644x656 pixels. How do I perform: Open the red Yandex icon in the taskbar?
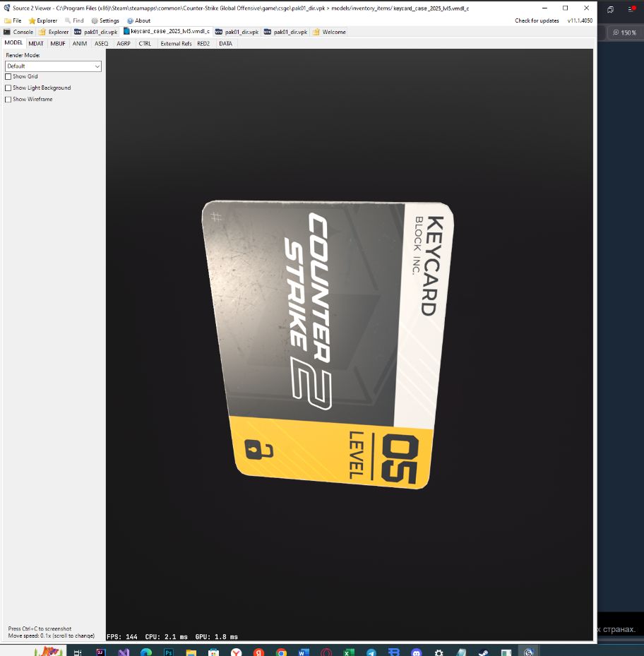[x=259, y=652]
